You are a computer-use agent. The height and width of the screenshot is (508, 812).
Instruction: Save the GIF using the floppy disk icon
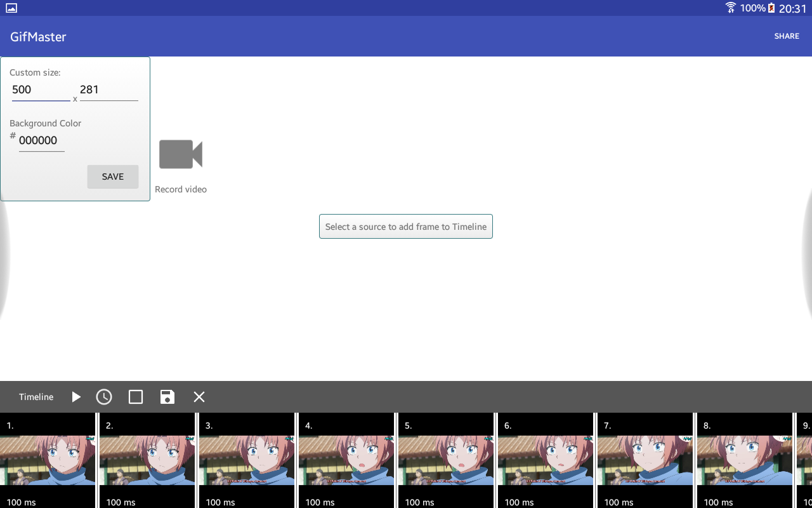pos(167,397)
